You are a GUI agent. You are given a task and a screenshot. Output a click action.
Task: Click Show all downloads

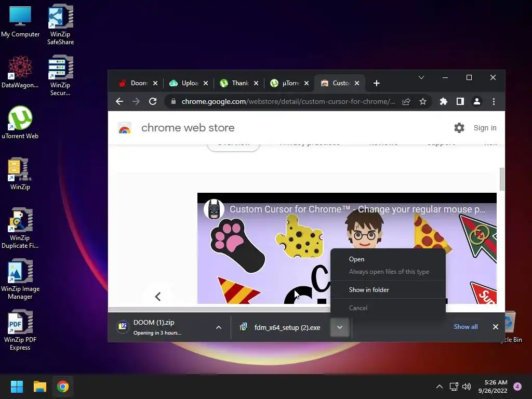coord(465,327)
